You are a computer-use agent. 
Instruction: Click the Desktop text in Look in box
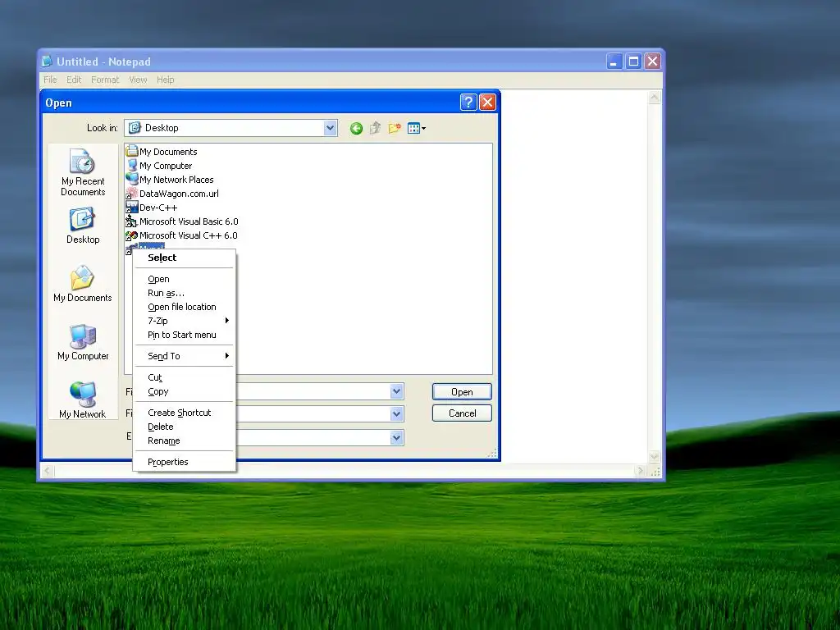(162, 128)
